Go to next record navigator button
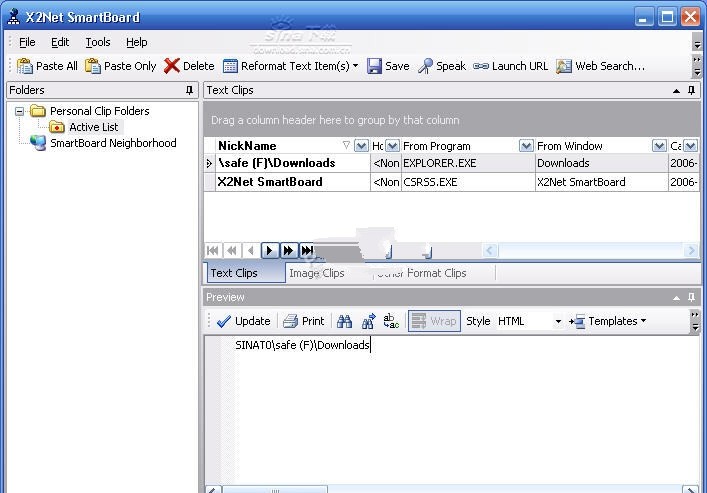707x493 pixels. coord(270,250)
